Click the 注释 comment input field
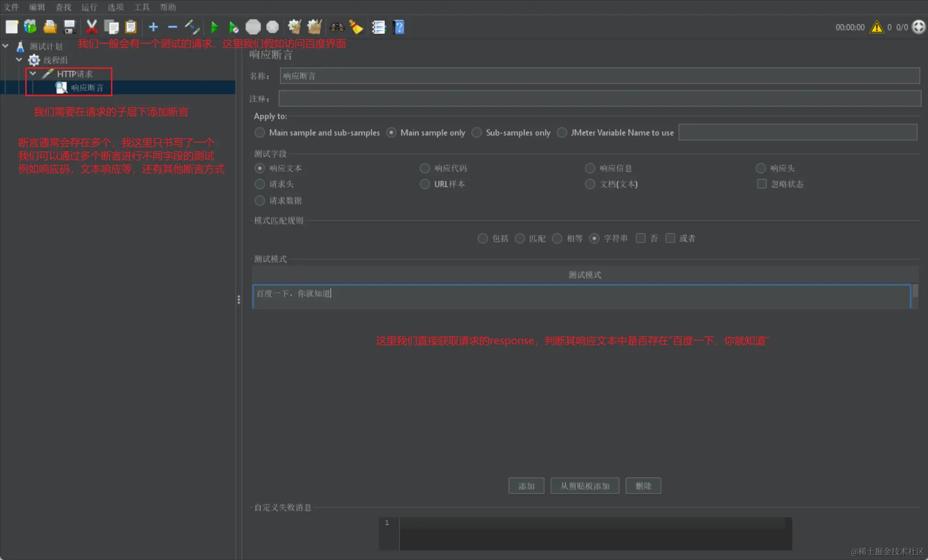 599,99
